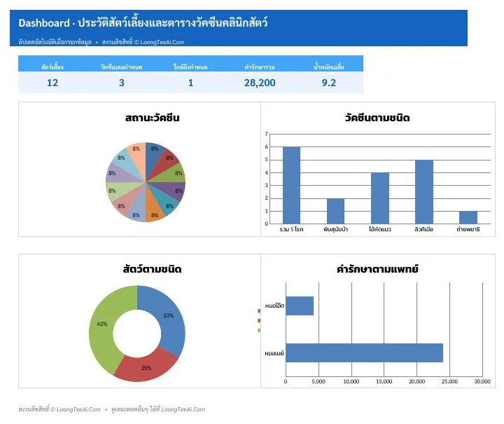This screenshot has height=424, width=504.
Task: Click the 25,000 axis tick label
Action: [x=449, y=381]
